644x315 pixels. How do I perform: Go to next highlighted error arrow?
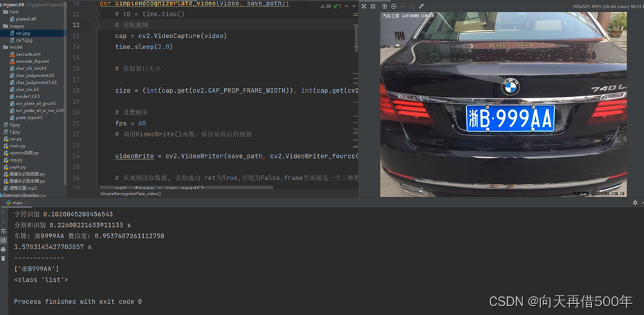click(354, 7)
